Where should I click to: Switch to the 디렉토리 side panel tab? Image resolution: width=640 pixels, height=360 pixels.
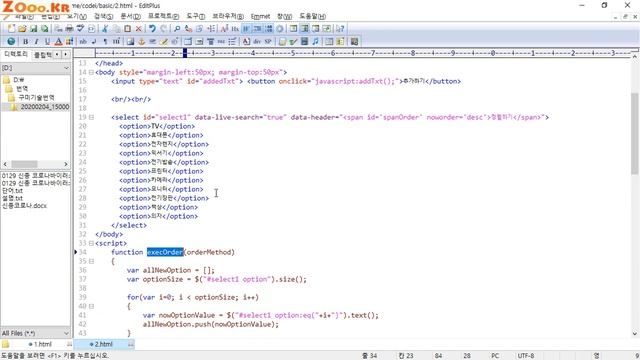(x=16, y=54)
